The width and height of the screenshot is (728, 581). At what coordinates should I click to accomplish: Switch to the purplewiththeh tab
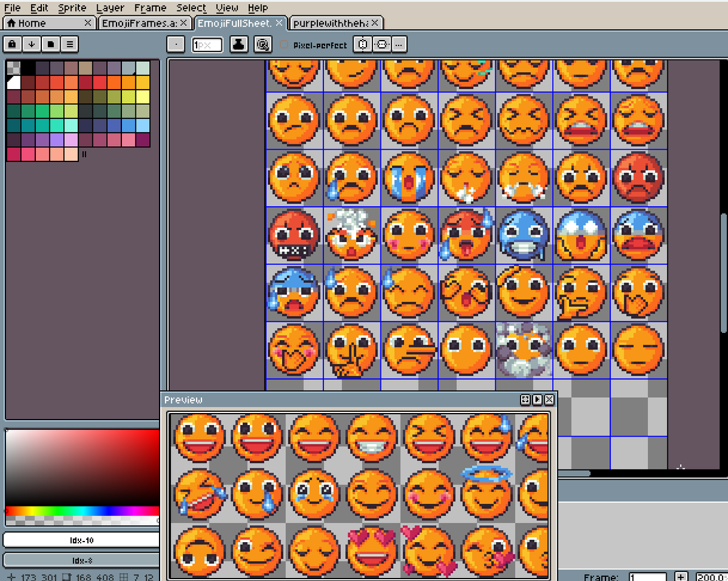(x=335, y=23)
